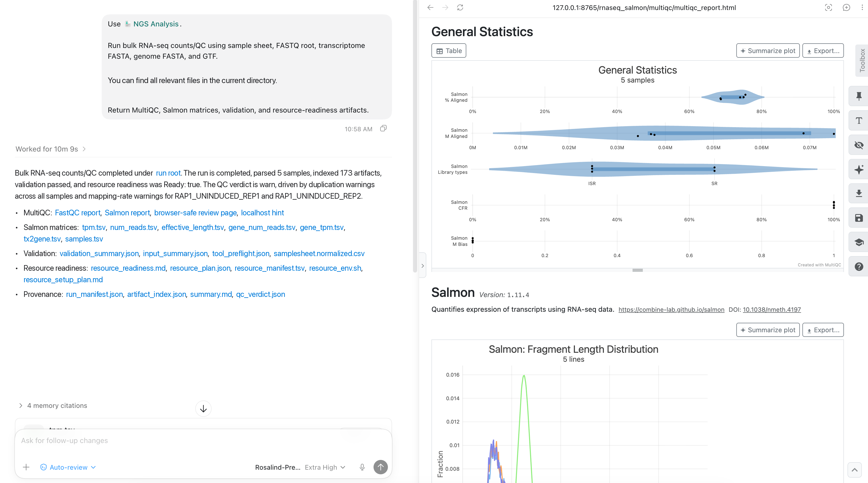The height and width of the screenshot is (483, 868).
Task: Open the export plots download icon
Action: coord(859,194)
